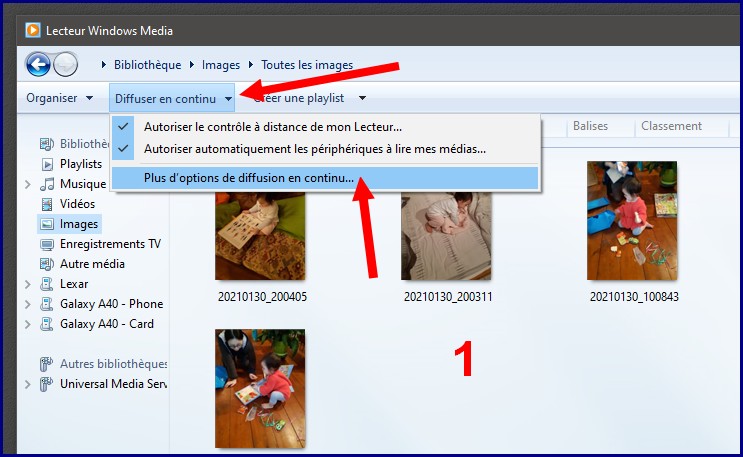Image resolution: width=743 pixels, height=457 pixels.
Task: Open the breadcrumb arrow before Images
Action: point(191,64)
